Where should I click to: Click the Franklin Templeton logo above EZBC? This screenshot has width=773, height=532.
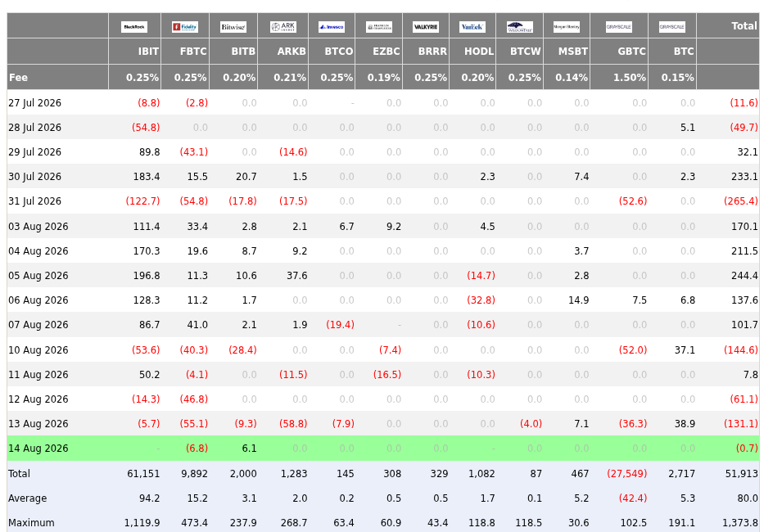click(379, 26)
